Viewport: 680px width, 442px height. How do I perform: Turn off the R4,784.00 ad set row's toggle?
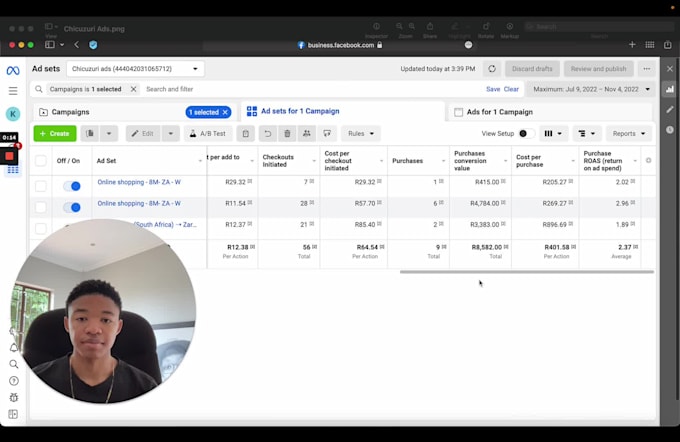[72, 207]
